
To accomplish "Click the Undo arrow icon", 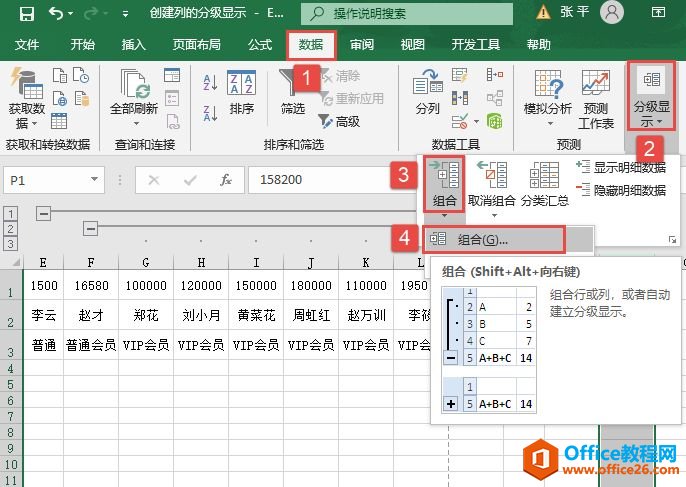I will point(56,14).
